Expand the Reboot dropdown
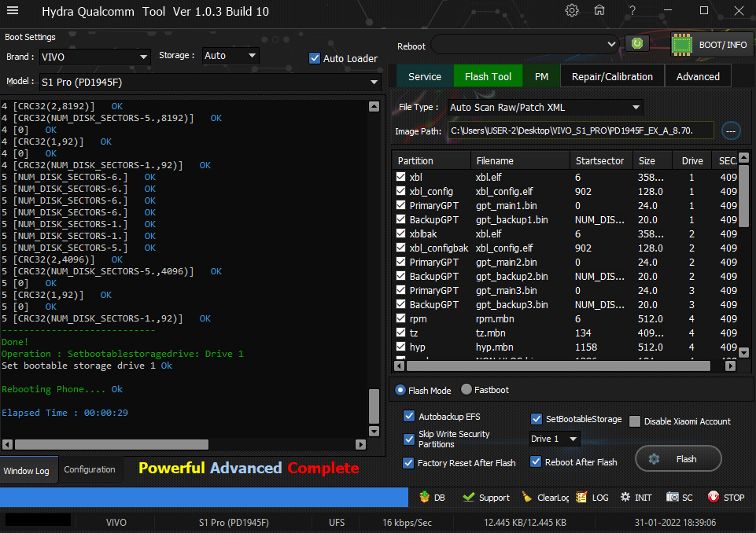This screenshot has width=756, height=533. coord(525,44)
